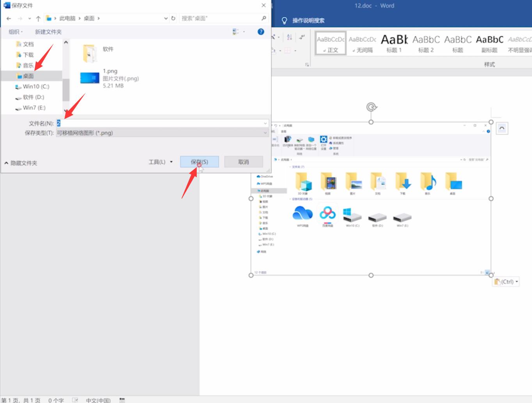This screenshot has width=532, height=403.
Task: Refresh the 桌面 folder listing
Action: pyautogui.click(x=173, y=18)
